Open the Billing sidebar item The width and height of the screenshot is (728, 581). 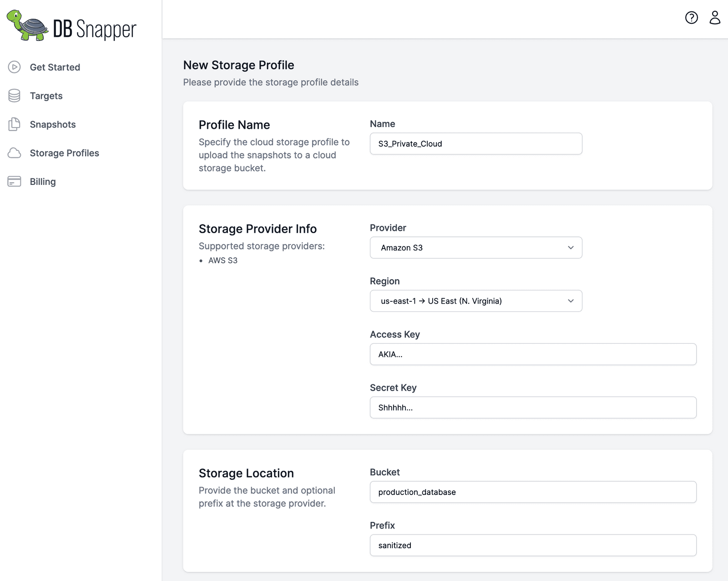point(43,182)
